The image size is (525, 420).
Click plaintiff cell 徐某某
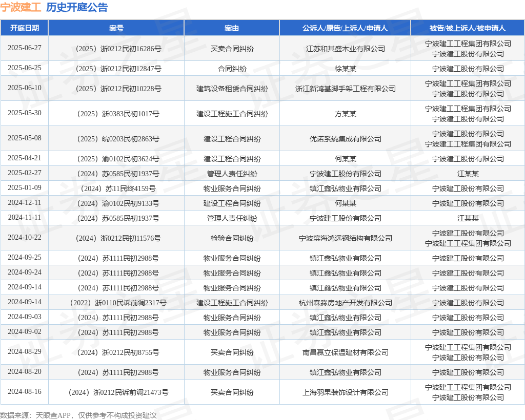click(345, 69)
